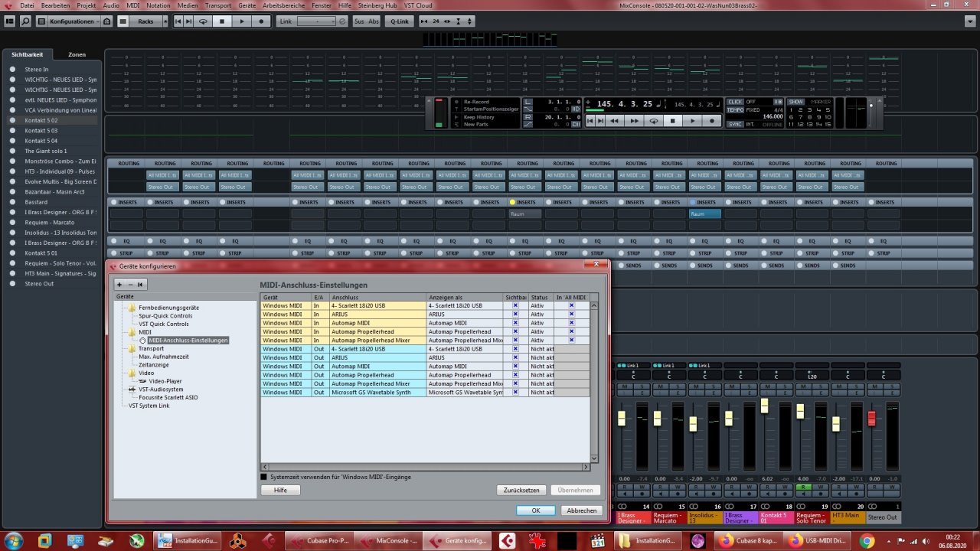Open the Transport menu
Viewport: 980px width, 551px height.
coord(217,5)
